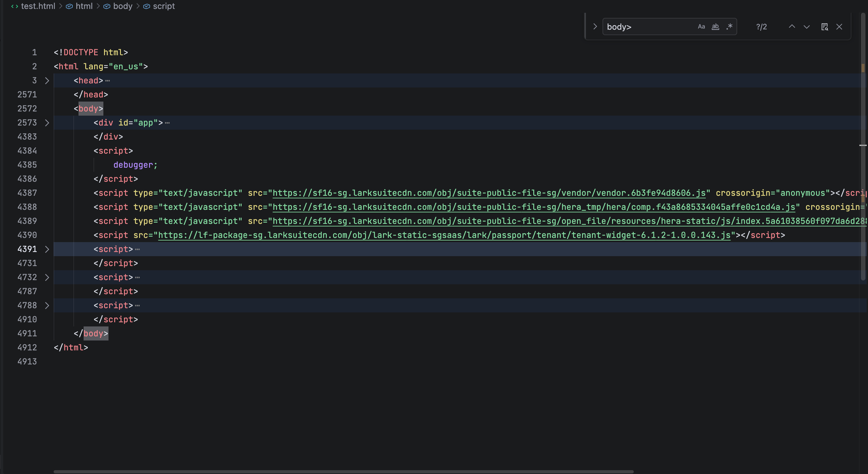Click the debugger; statement
The height and width of the screenshot is (474, 868).
tap(135, 165)
